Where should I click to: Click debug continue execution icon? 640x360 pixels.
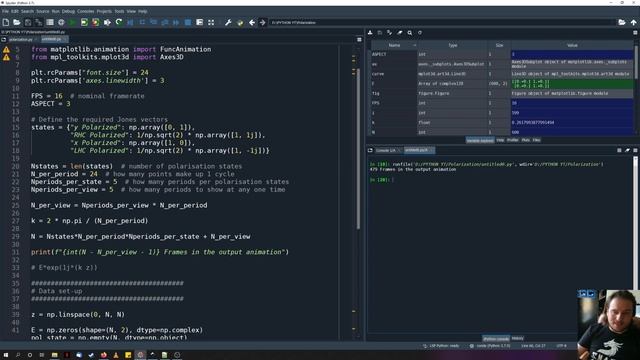coord(176,22)
